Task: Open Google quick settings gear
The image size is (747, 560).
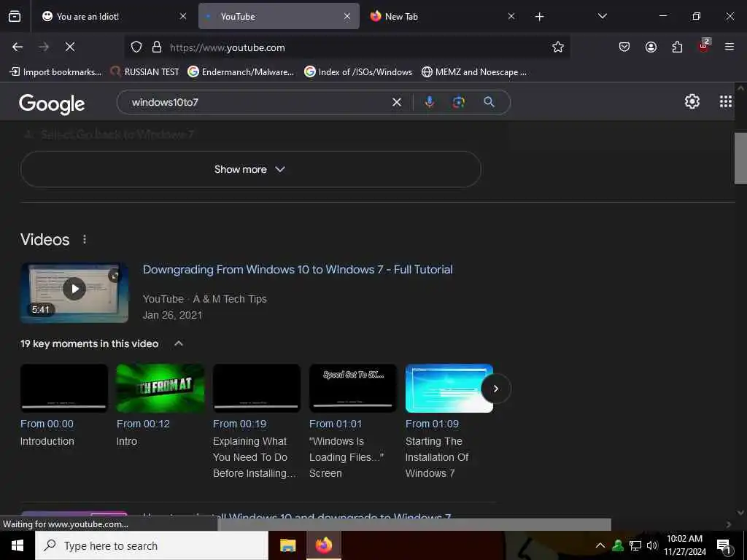Action: pos(692,101)
